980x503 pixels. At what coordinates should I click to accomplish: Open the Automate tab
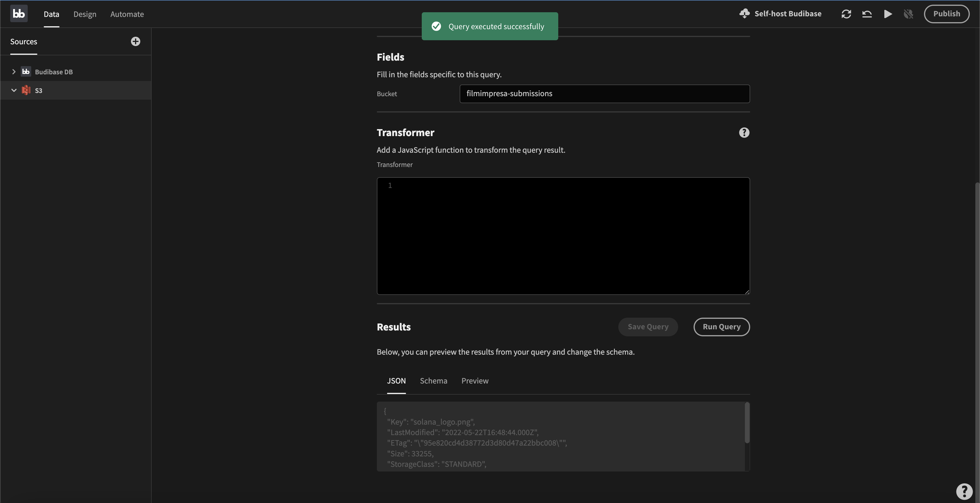tap(127, 14)
